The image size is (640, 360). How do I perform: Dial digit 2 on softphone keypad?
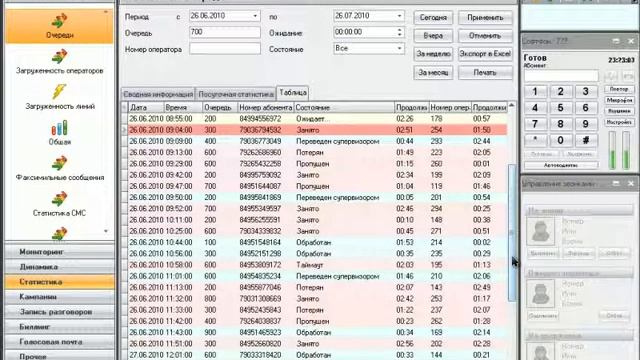tap(560, 91)
